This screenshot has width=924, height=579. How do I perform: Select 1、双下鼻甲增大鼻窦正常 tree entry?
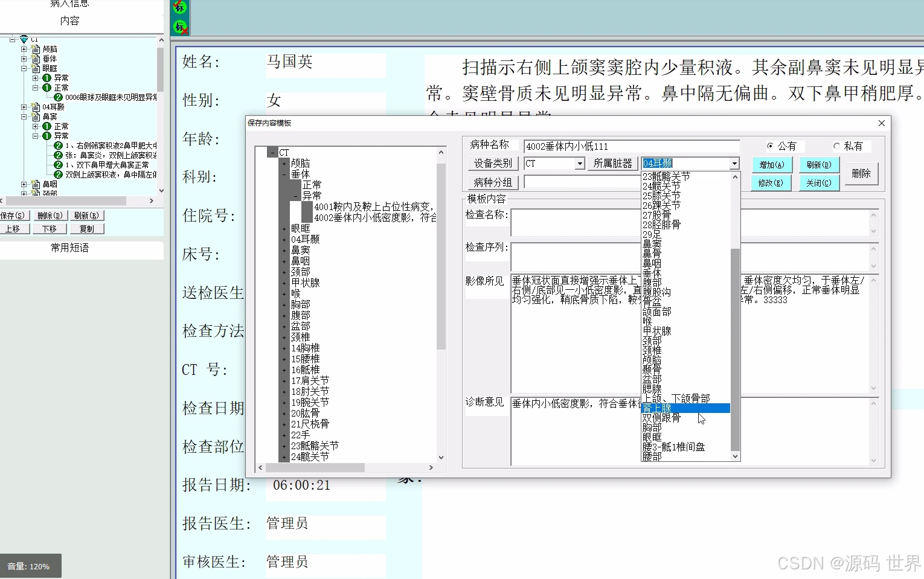(x=107, y=165)
